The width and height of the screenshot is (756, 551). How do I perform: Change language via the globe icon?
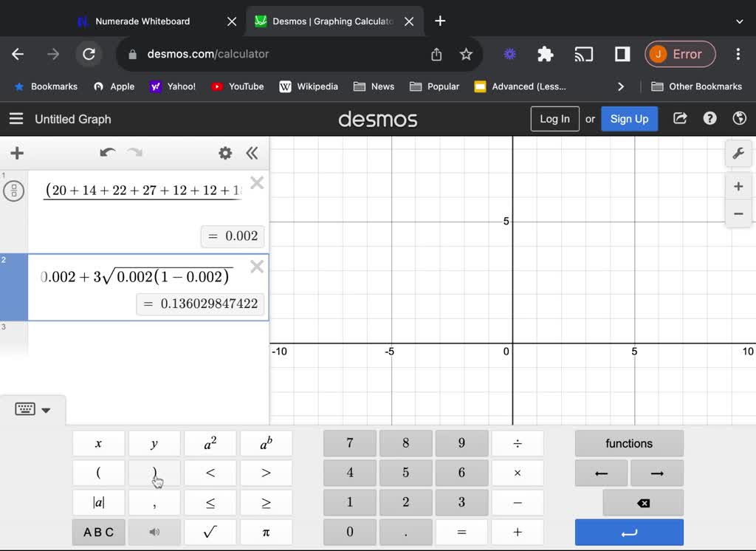coord(739,118)
